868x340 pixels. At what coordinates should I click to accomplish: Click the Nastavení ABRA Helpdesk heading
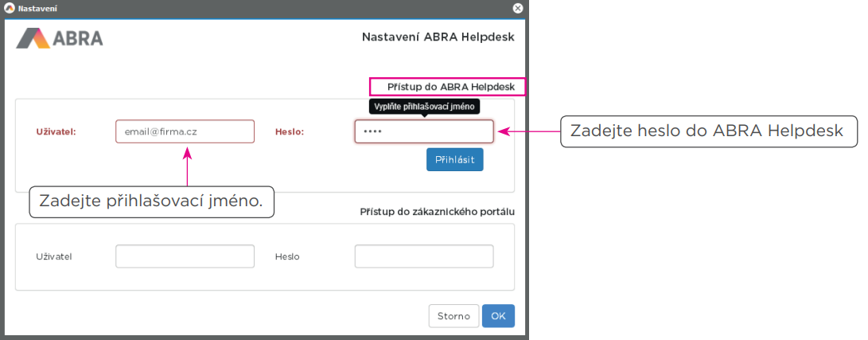(x=438, y=37)
